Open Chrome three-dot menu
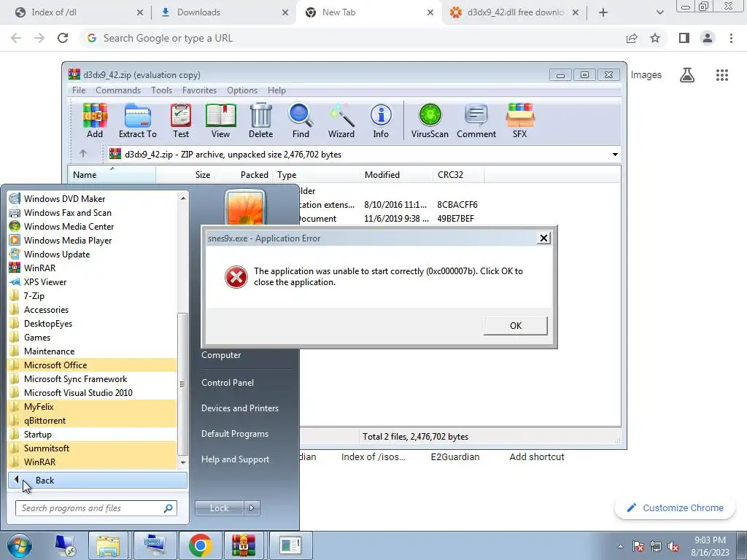Screen dimensions: 747x560 tap(731, 38)
